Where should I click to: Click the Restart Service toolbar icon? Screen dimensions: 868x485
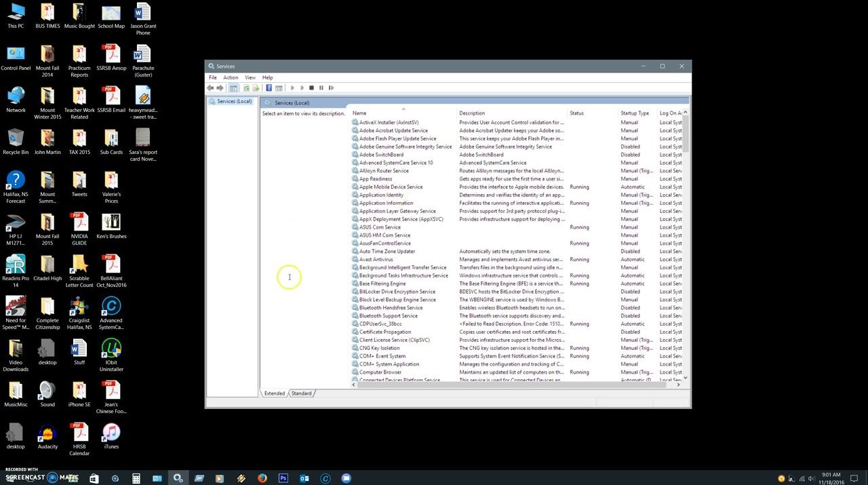[331, 88]
